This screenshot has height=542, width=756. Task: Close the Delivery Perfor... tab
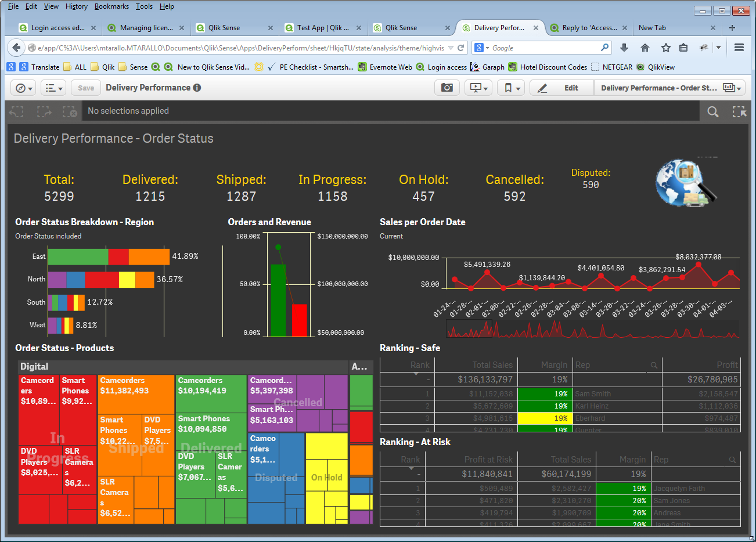(536, 27)
